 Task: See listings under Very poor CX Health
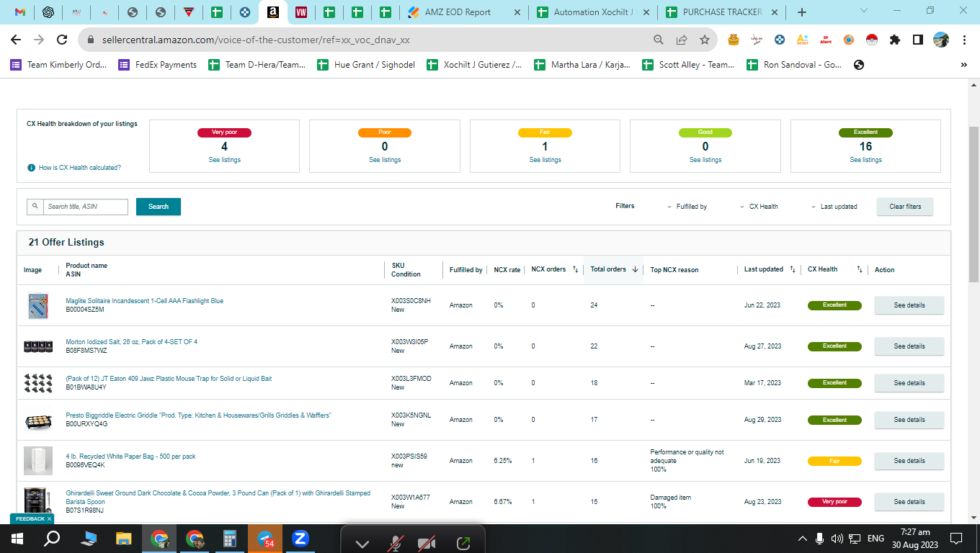tap(225, 160)
